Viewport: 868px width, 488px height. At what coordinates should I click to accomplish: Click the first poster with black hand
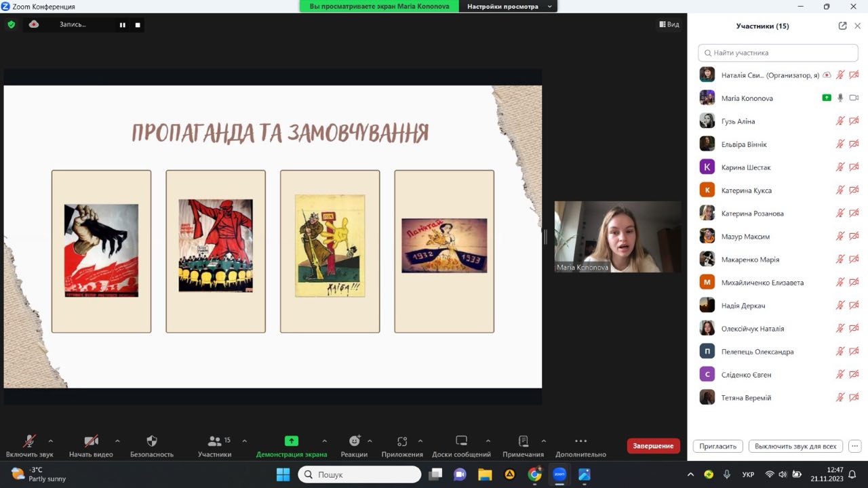click(x=101, y=251)
